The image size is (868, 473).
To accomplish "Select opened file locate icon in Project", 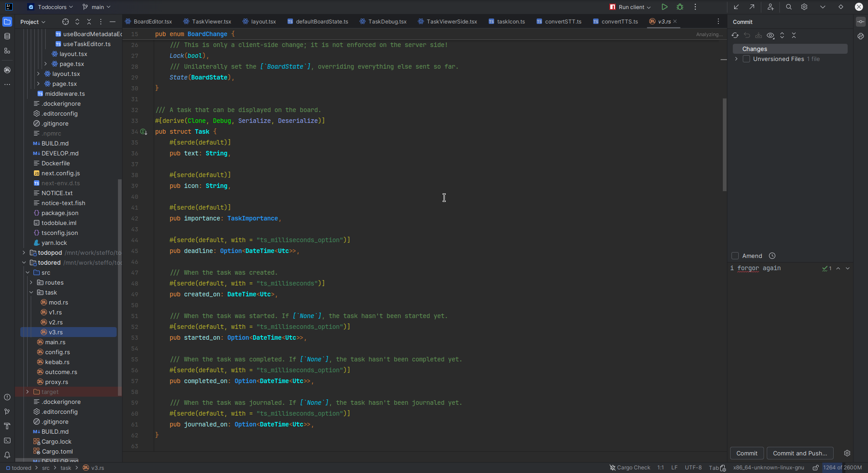I will tap(66, 22).
